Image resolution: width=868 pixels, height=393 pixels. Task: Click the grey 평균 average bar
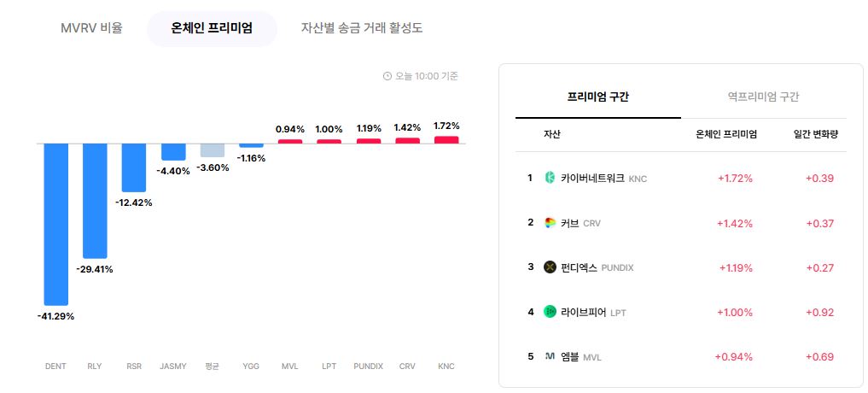tap(212, 150)
